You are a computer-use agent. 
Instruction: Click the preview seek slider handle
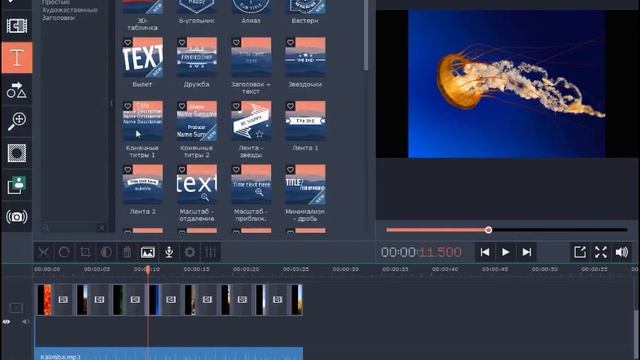point(489,230)
